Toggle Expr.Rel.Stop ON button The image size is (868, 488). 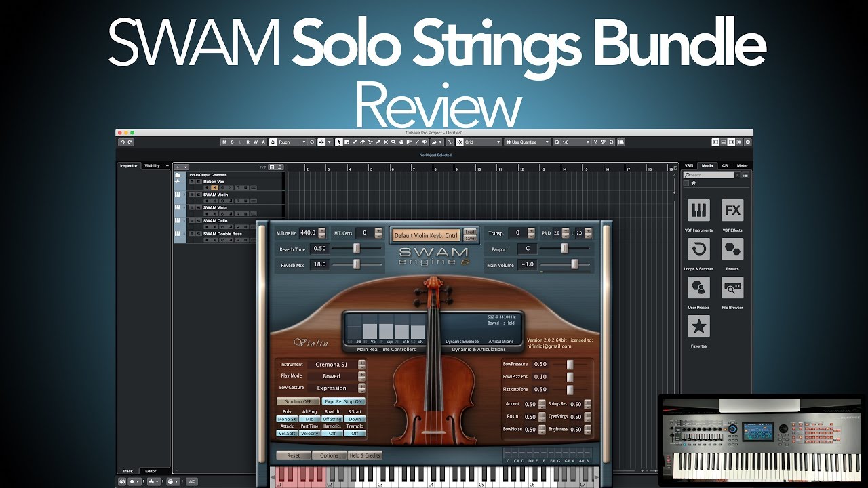click(x=343, y=401)
